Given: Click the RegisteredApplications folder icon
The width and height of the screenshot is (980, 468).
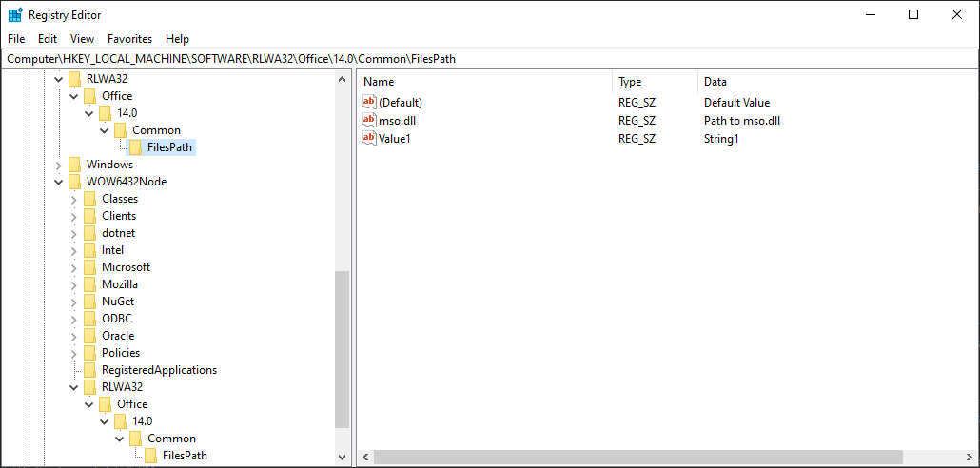Looking at the screenshot, I should (90, 370).
